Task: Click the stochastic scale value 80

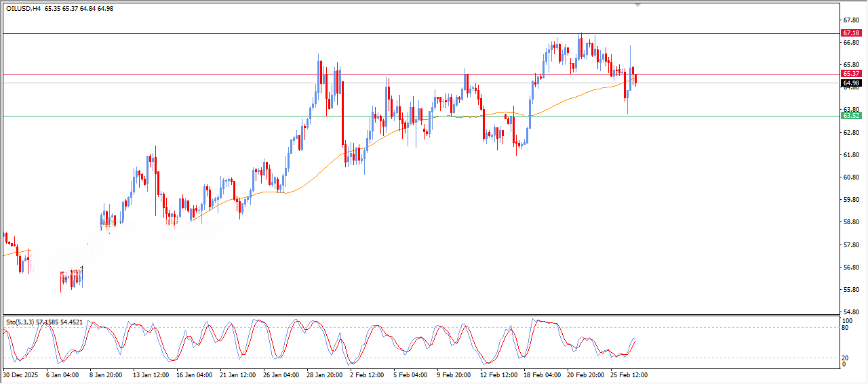Action: coord(845,328)
